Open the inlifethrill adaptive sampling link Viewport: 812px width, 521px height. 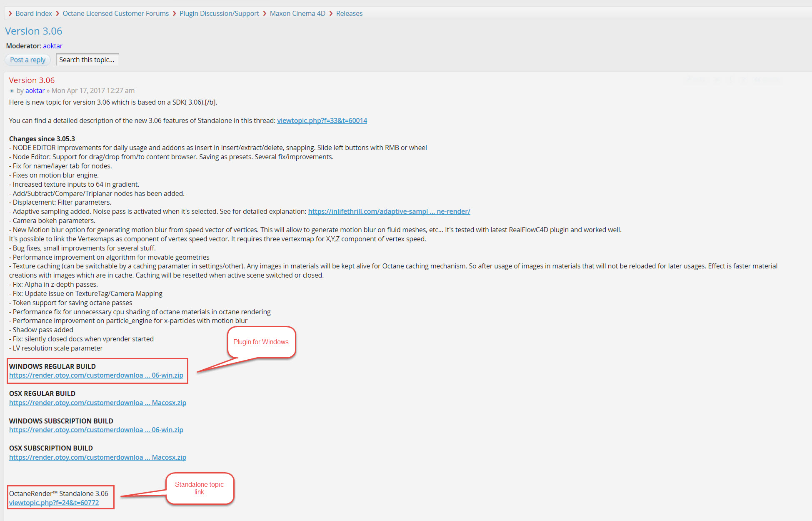point(389,211)
